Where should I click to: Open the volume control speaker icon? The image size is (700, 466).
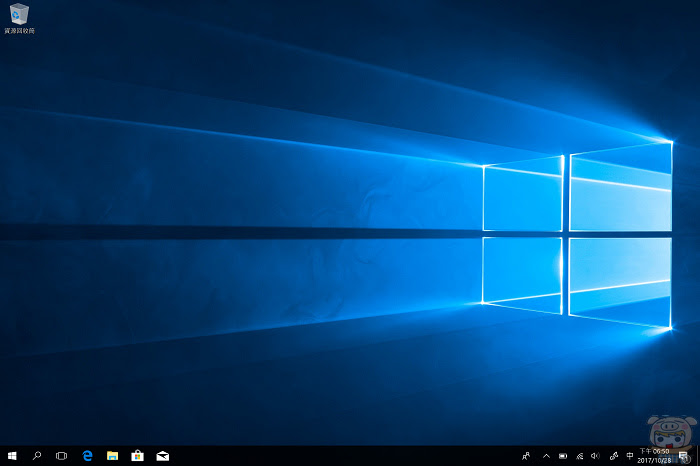tap(596, 456)
